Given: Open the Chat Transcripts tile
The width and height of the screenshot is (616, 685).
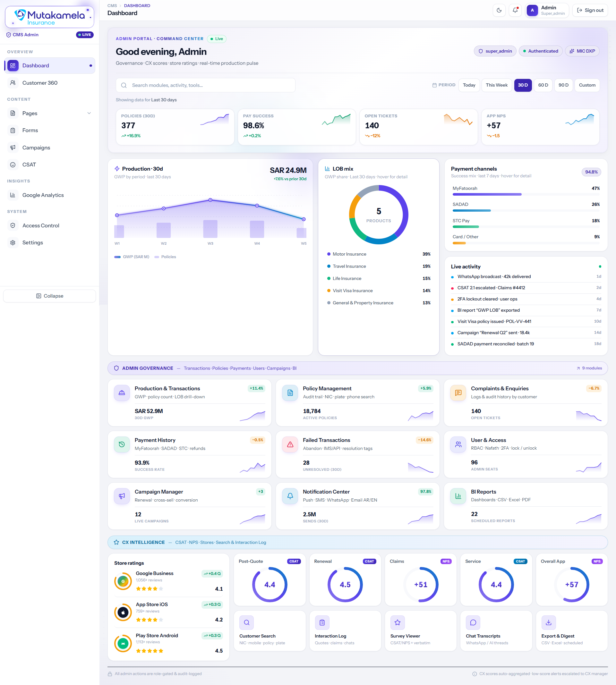Looking at the screenshot, I should (496, 630).
